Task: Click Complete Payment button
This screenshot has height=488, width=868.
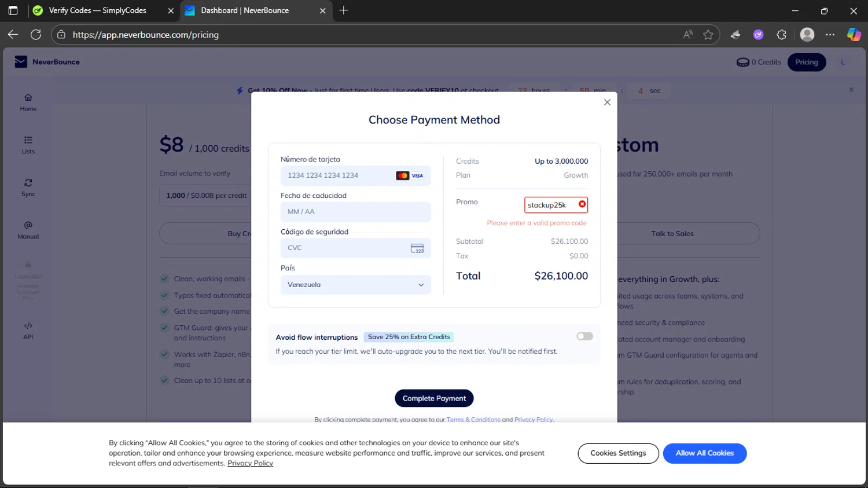Action: (434, 398)
